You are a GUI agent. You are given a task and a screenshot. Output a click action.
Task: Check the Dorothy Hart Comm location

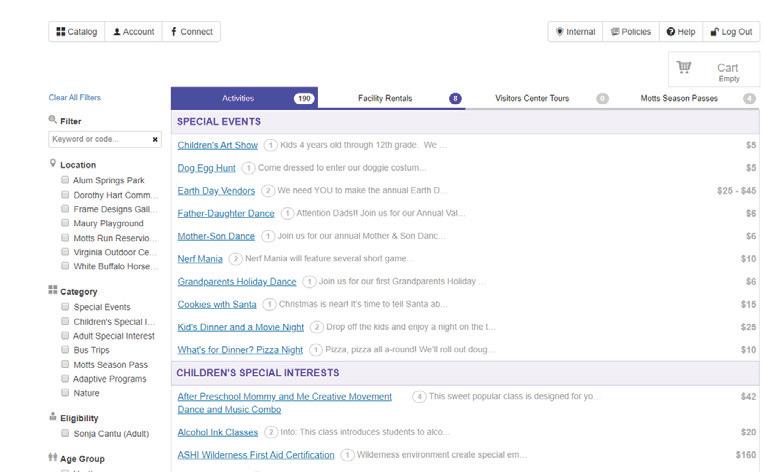(x=65, y=195)
